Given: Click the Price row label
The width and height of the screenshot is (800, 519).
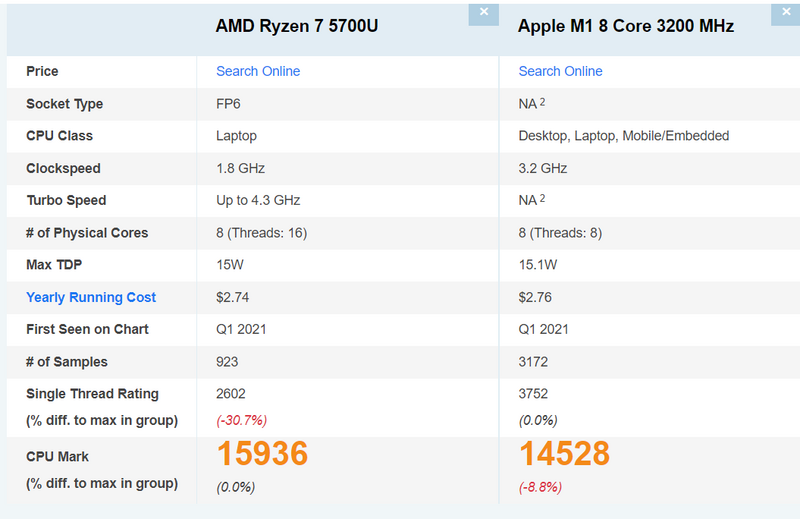Looking at the screenshot, I should [42, 71].
